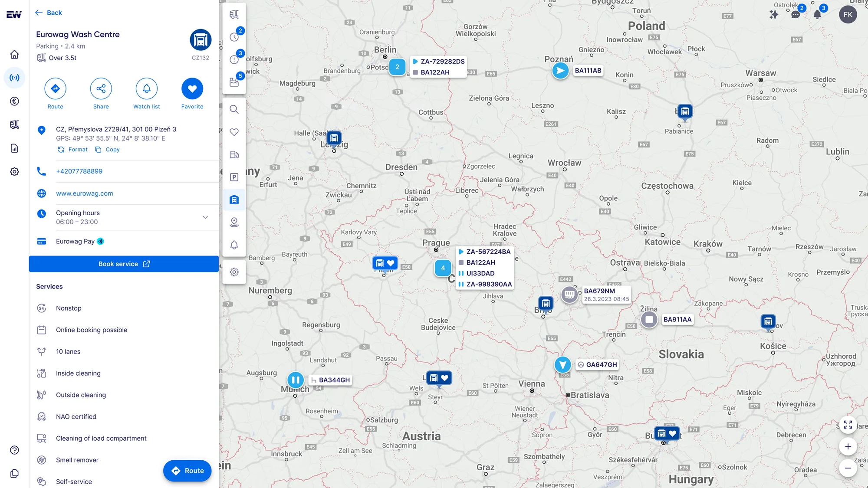Select vehicle label BA911AA

coord(677,320)
